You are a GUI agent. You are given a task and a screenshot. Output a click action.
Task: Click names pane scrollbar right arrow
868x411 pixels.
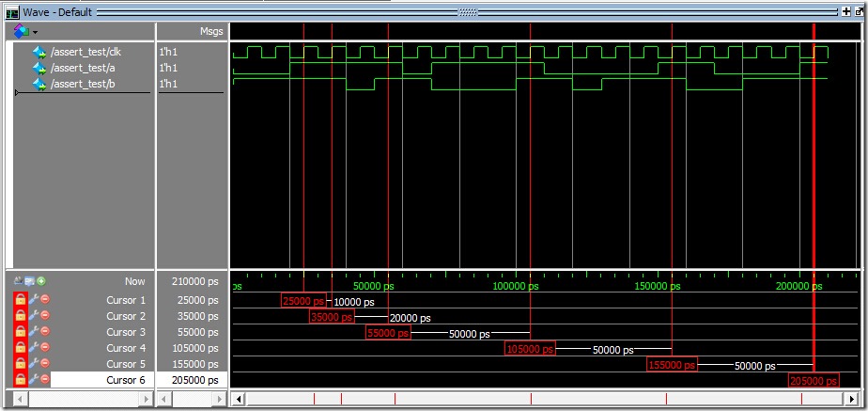[x=147, y=399]
